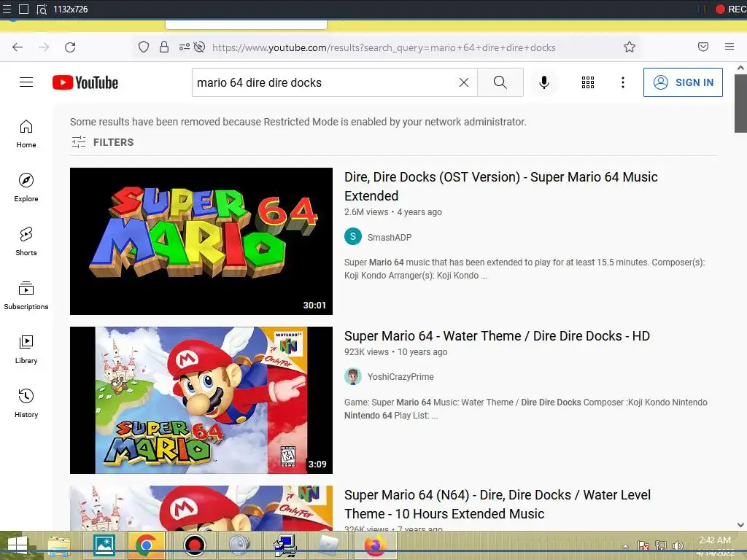Screen dimensions: 747x560
Task: Open YouTube settings three-dot menu
Action: coord(623,82)
